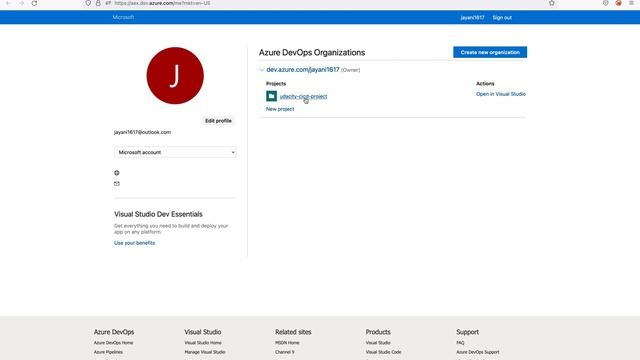Follow the Use your benefits link
Image resolution: width=640 pixels, height=360 pixels.
click(x=134, y=243)
